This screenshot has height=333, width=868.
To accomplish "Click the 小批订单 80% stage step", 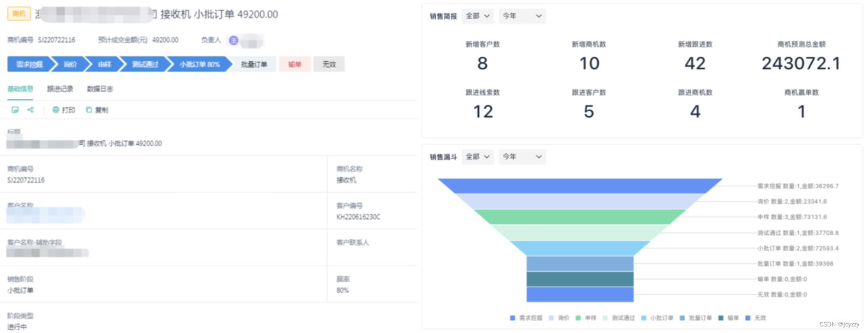I will (x=200, y=64).
